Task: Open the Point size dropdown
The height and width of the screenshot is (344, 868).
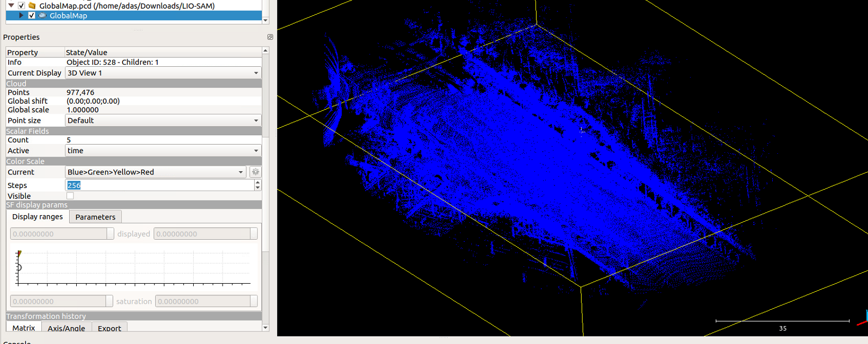Action: 163,121
